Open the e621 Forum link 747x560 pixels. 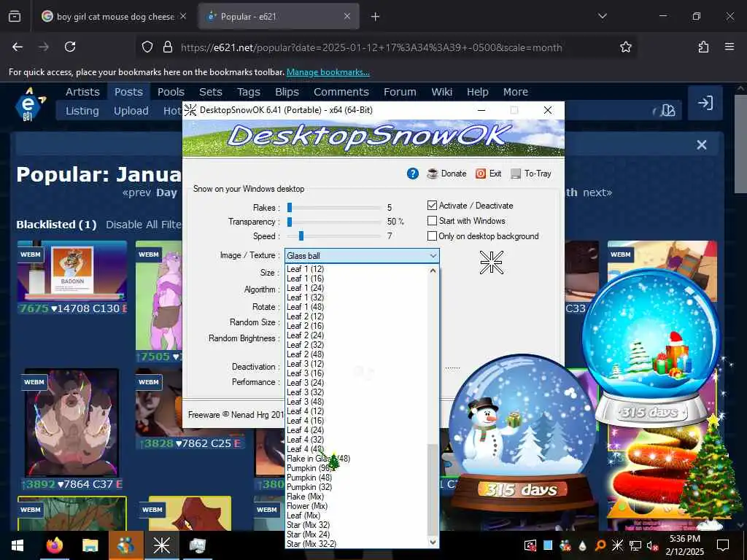[400, 92]
